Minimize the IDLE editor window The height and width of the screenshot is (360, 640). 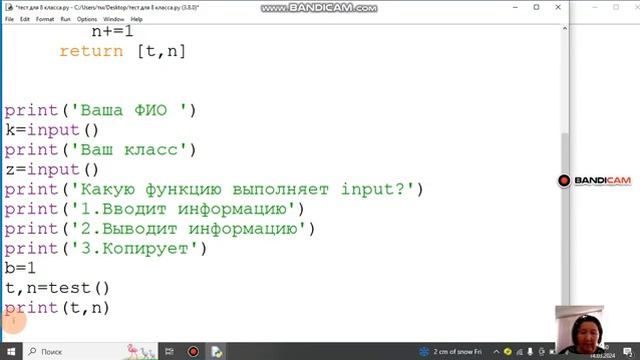pyautogui.click(x=515, y=7)
